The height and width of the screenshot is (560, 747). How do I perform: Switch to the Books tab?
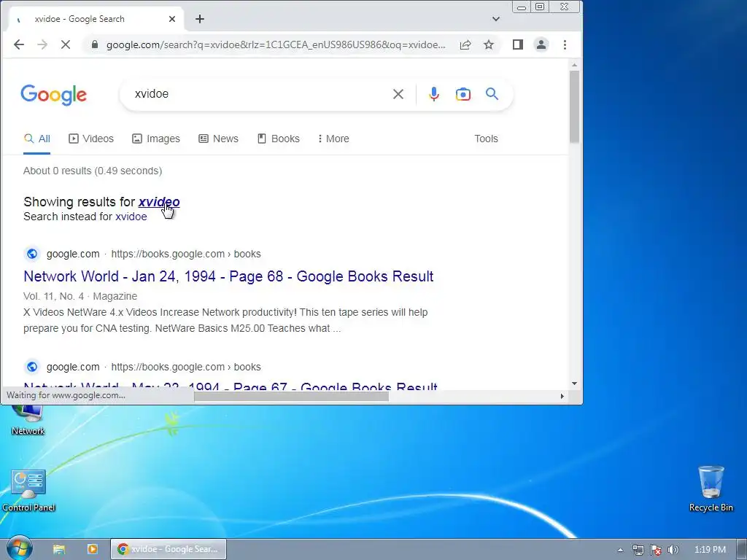(x=278, y=139)
